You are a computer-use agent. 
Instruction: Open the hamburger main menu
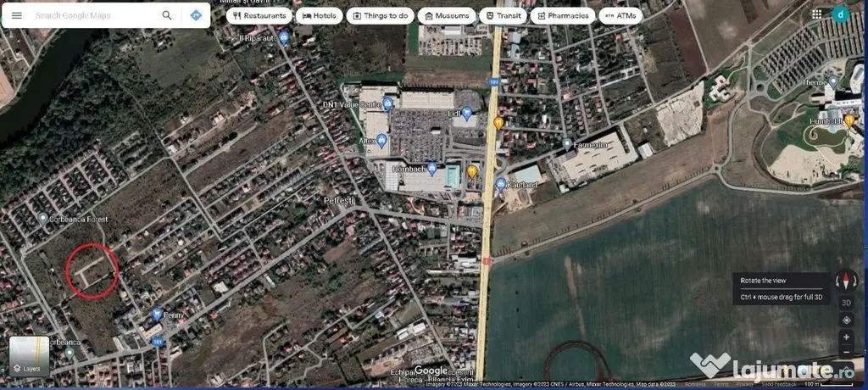(17, 15)
